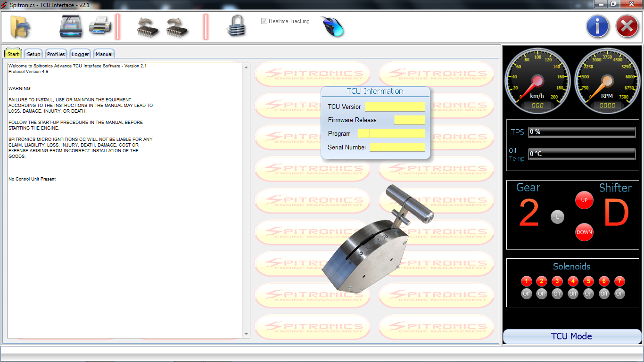
Task: Click the TCU Mode button
Action: click(x=572, y=336)
